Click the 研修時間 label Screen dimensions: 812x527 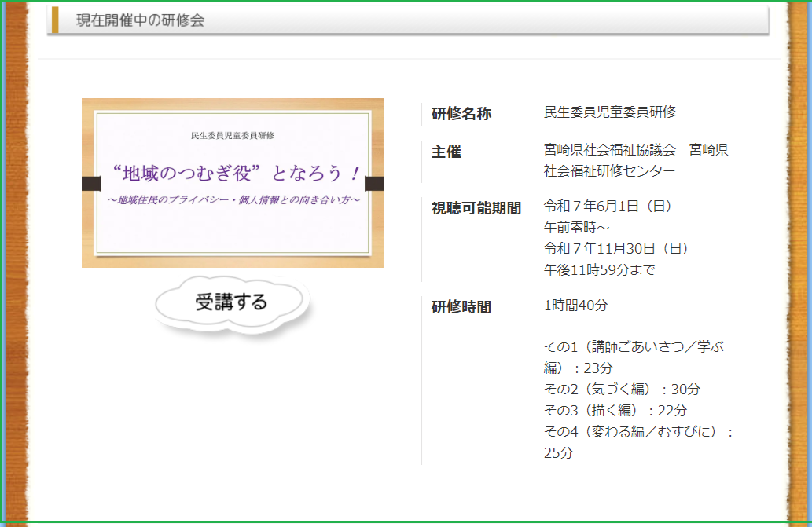pos(461,307)
